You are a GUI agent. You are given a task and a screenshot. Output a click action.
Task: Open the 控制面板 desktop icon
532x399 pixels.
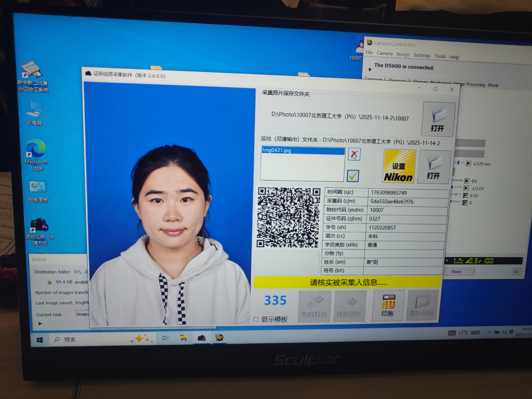(x=38, y=191)
